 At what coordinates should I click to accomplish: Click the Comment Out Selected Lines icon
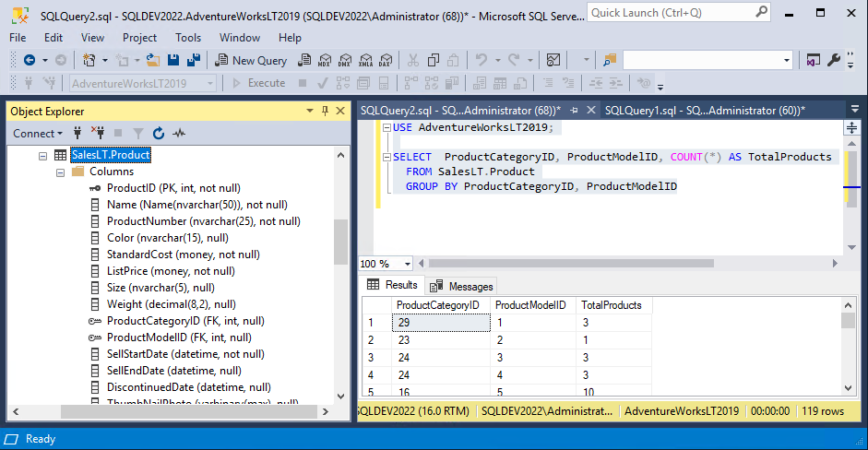pos(548,84)
